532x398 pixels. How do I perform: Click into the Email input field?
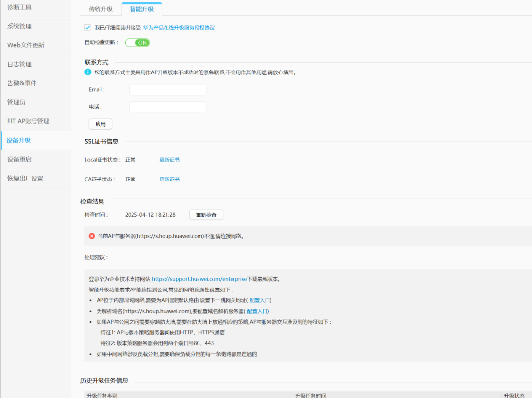pos(167,90)
